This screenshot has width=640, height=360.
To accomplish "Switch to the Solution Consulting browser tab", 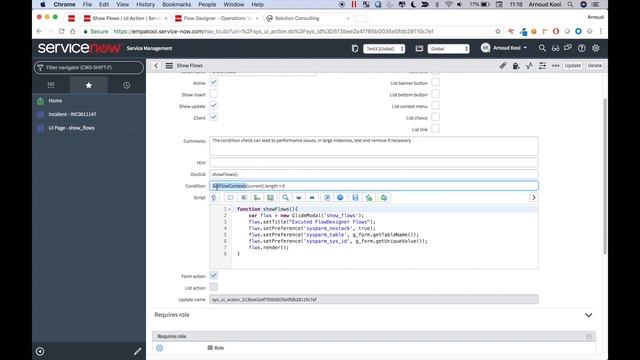I will (297, 18).
